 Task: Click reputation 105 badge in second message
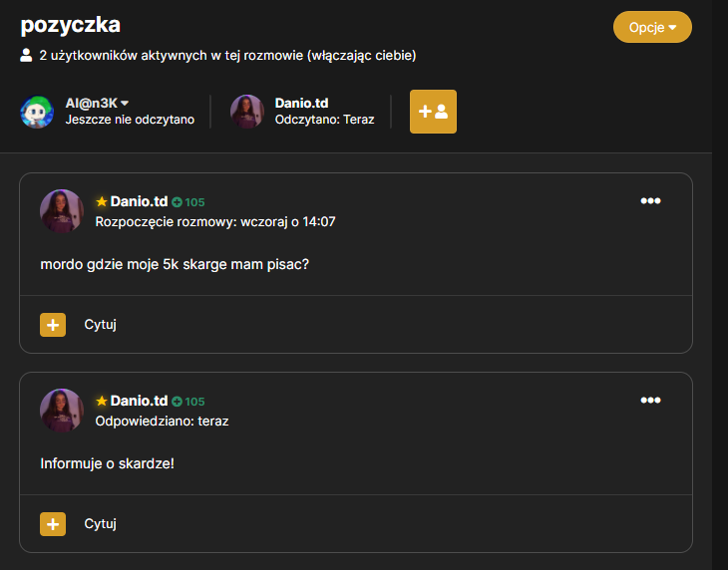click(188, 402)
